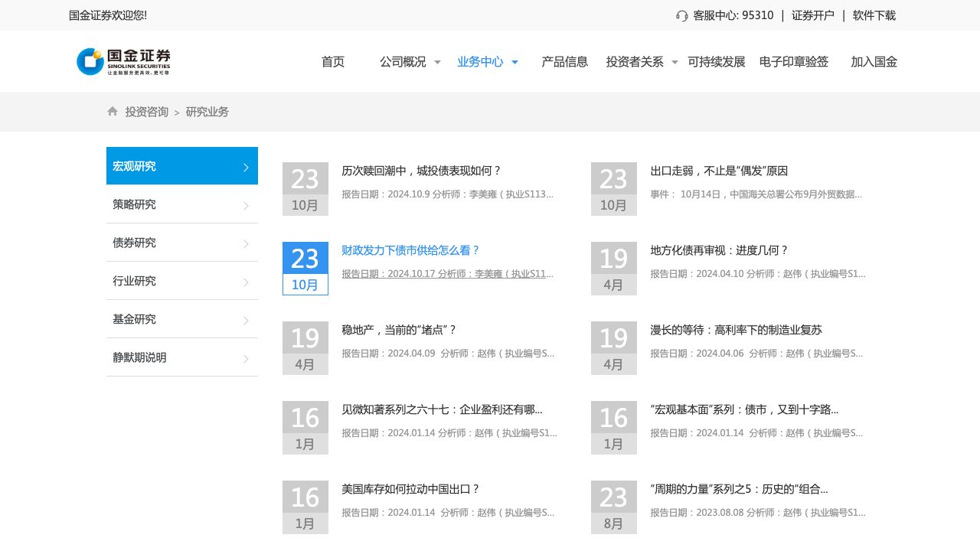Click the home icon in breadcrumb
Screen dimensions: 980x551
click(113, 112)
